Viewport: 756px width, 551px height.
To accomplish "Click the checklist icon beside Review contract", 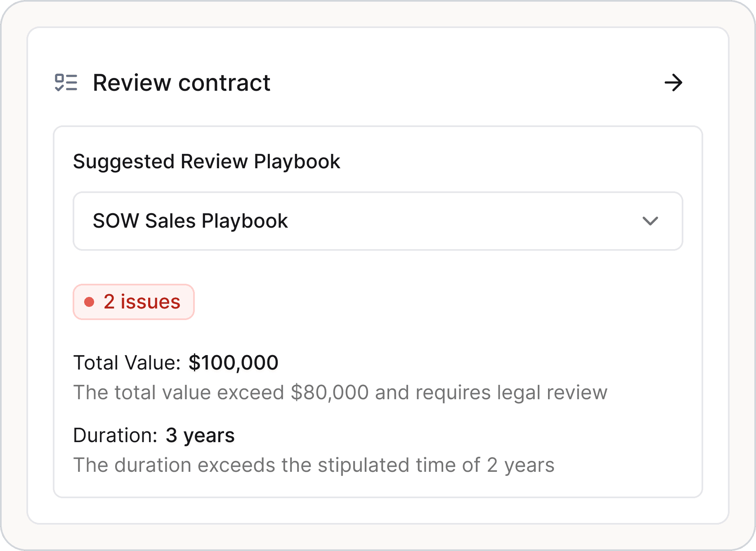I will pyautogui.click(x=66, y=82).
